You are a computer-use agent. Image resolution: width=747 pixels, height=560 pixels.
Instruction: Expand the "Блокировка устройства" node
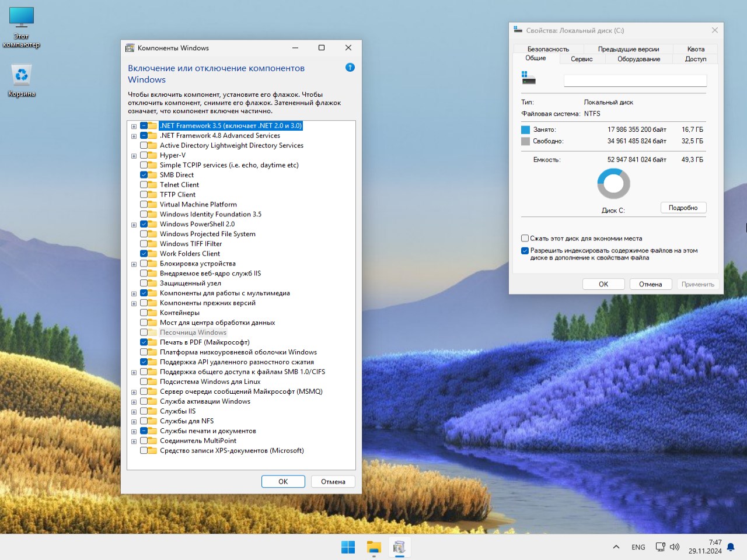pos(134,264)
